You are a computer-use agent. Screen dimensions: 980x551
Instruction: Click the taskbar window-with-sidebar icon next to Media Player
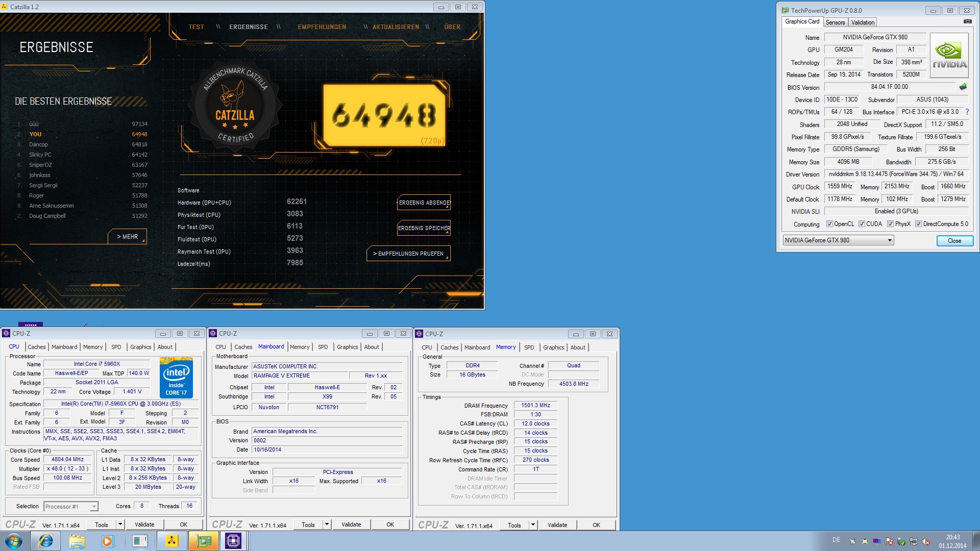click(139, 541)
